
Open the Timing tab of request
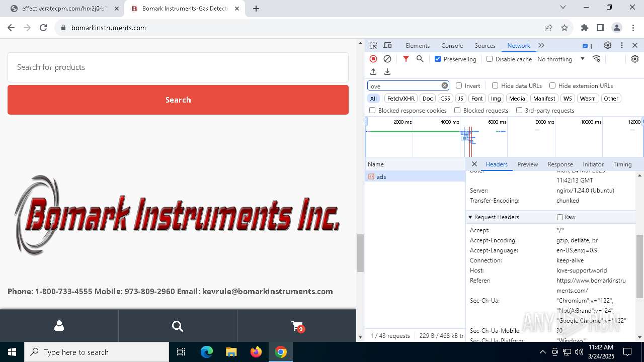click(x=622, y=164)
